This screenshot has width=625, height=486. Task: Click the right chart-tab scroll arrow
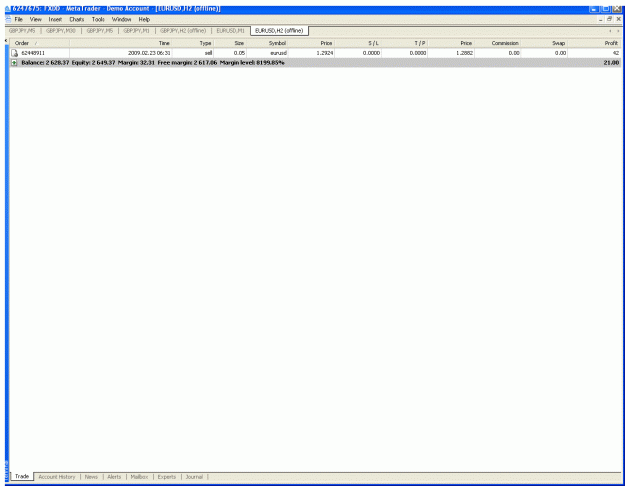618,31
